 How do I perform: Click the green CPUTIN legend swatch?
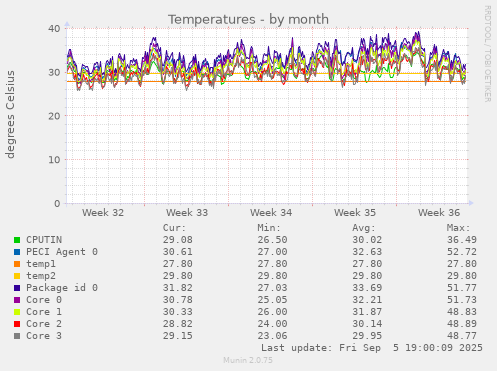(17, 240)
